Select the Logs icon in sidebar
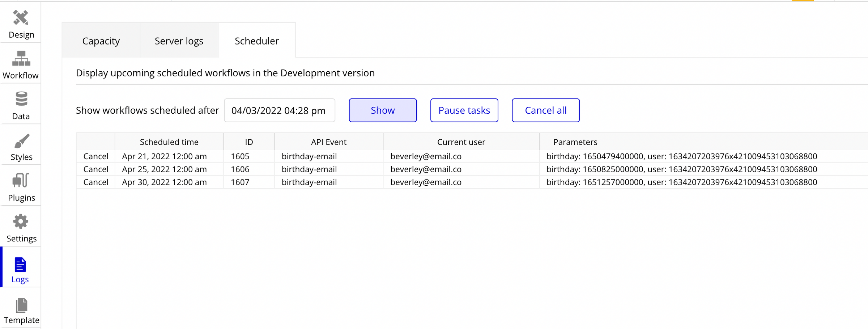This screenshot has height=329, width=868. (x=21, y=266)
